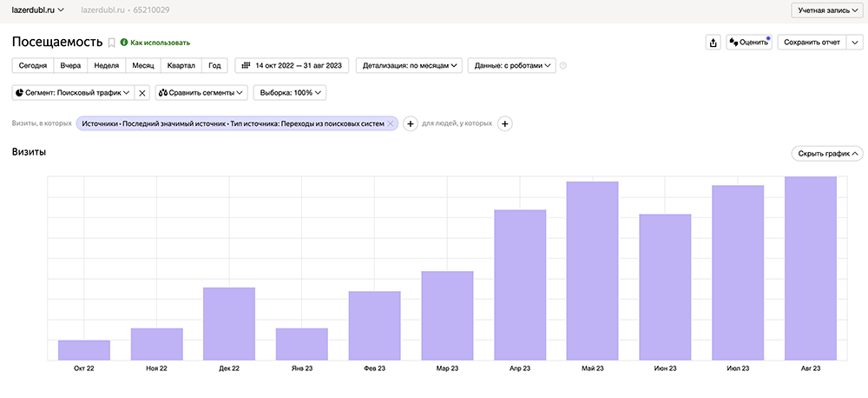Screen dimensions: 868x398
Task: Click the export report icon
Action: [713, 42]
